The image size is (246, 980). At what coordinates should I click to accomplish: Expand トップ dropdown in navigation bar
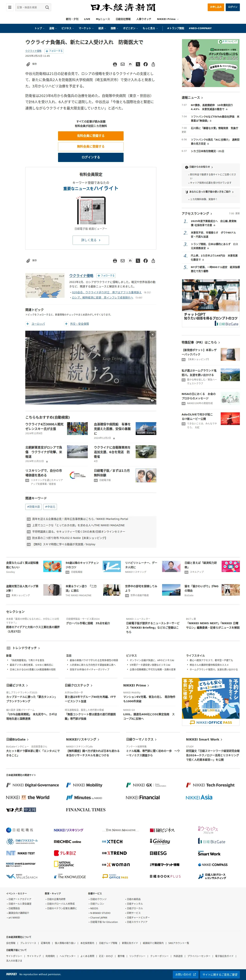[x=39, y=28]
